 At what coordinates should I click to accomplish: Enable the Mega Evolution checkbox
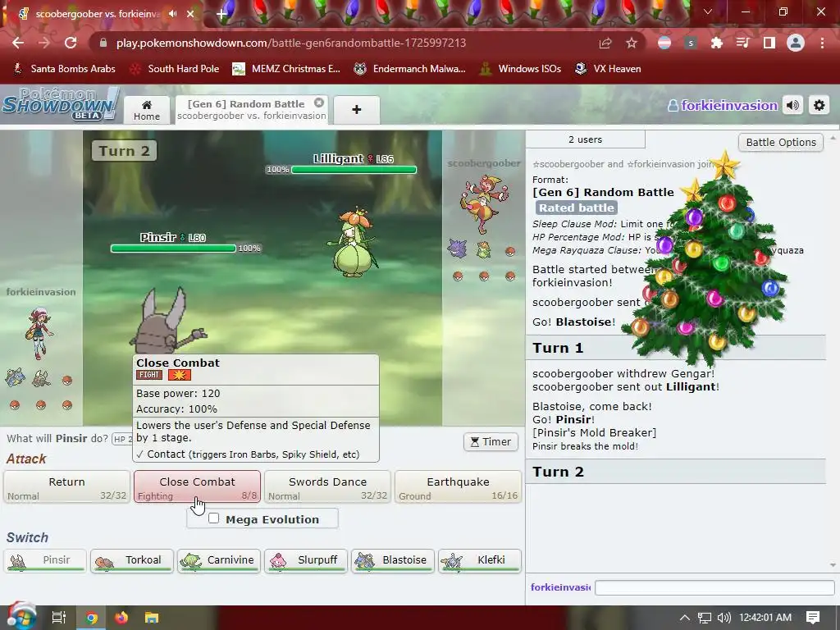(214, 518)
